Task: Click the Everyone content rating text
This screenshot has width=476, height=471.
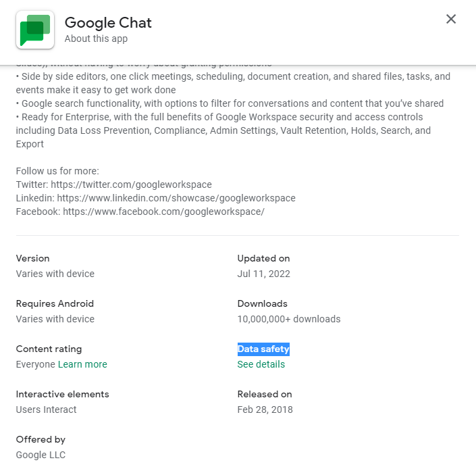Action: 35,364
